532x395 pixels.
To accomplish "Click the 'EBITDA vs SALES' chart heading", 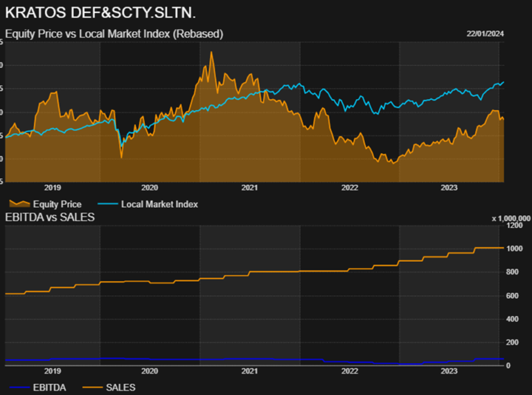I will pyautogui.click(x=50, y=217).
